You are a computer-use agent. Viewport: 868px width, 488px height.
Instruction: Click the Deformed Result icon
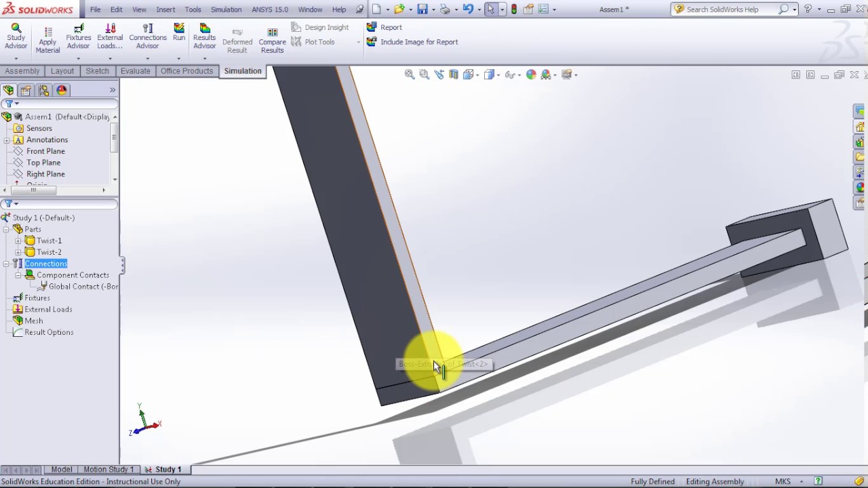pyautogui.click(x=237, y=41)
